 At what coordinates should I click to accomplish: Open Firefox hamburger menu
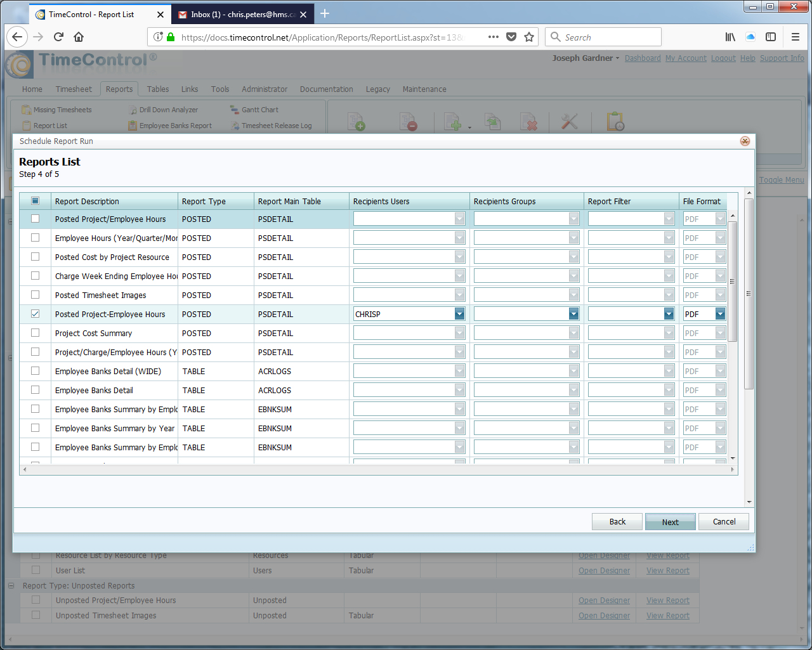pyautogui.click(x=796, y=37)
